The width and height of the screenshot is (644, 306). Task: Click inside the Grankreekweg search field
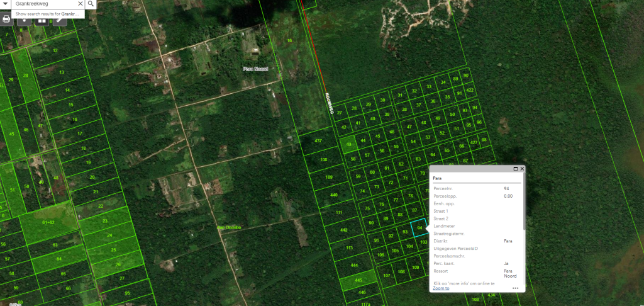point(45,4)
